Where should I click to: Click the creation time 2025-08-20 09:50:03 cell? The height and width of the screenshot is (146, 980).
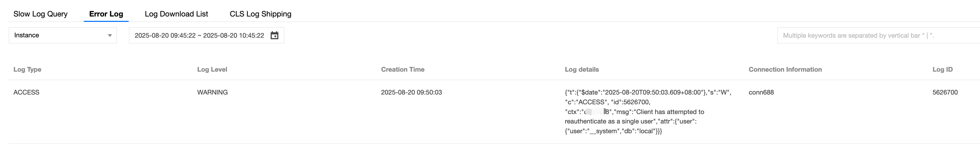411,92
